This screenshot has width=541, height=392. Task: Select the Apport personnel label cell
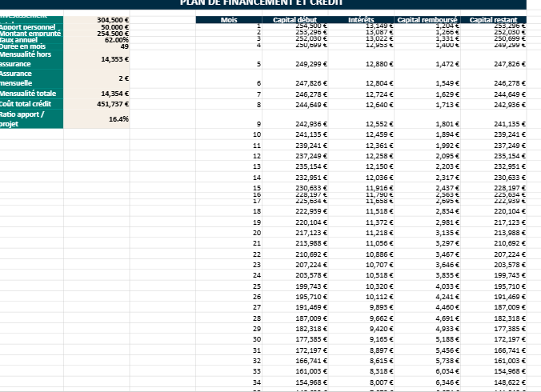31,27
